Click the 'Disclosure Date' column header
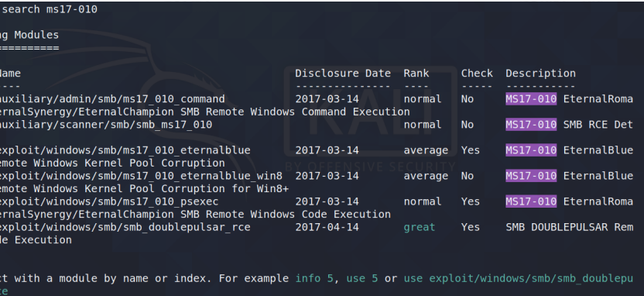Screen dimensions: 644x296 point(343,73)
